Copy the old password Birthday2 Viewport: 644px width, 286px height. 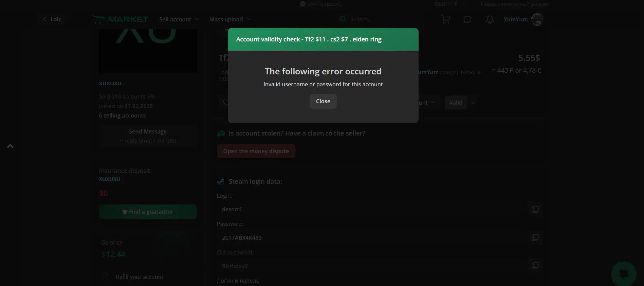pos(535,266)
